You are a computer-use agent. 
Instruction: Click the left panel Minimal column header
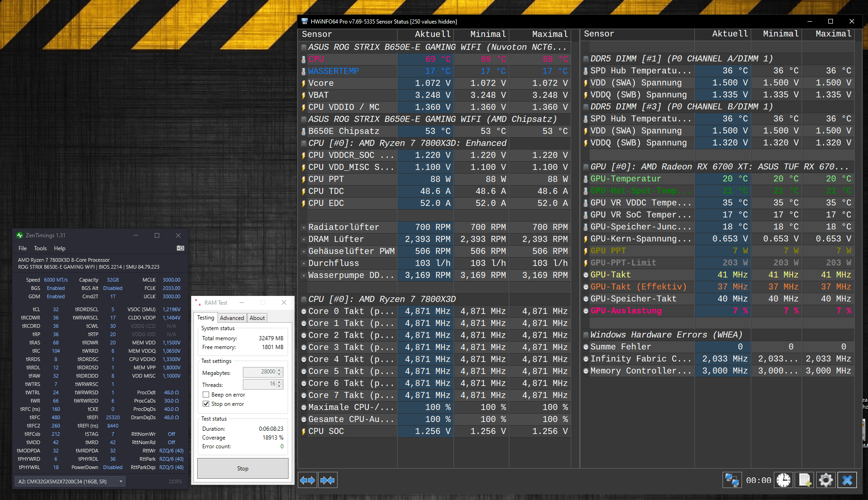click(481, 35)
